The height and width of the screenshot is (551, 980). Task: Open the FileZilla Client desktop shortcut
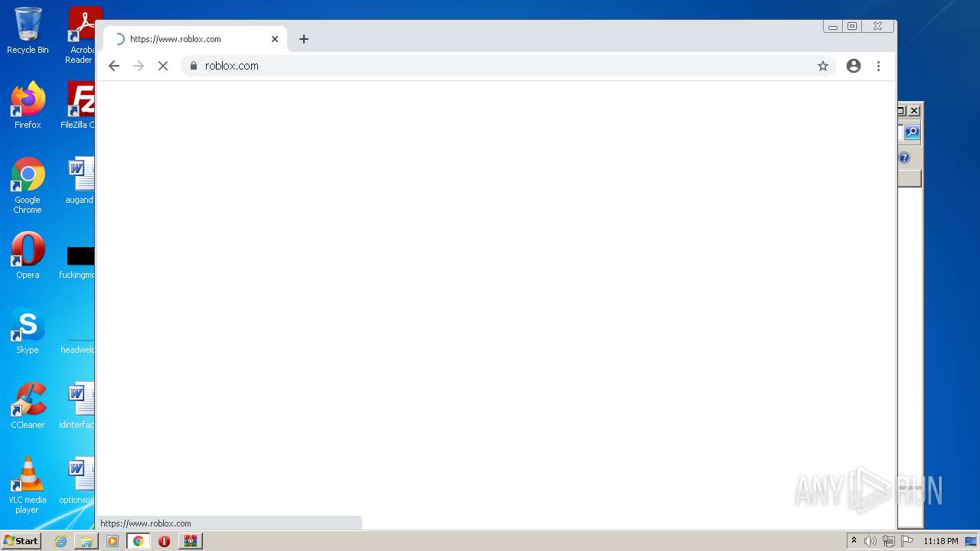pos(79,106)
